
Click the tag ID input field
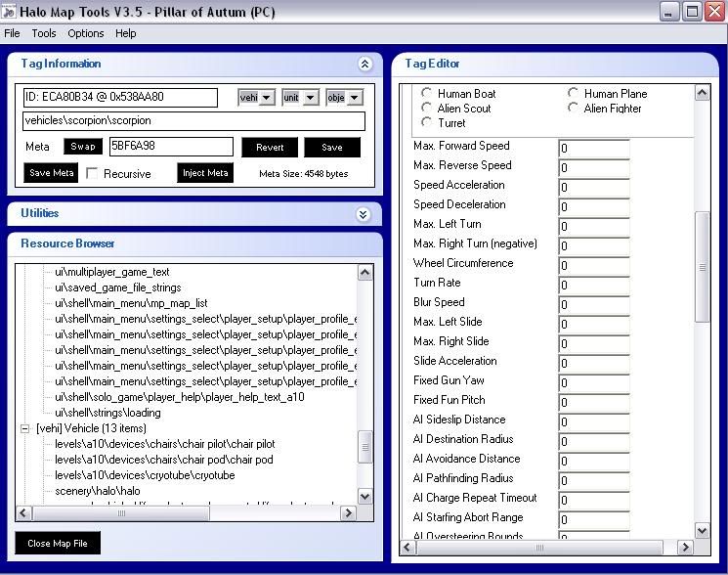pos(120,97)
